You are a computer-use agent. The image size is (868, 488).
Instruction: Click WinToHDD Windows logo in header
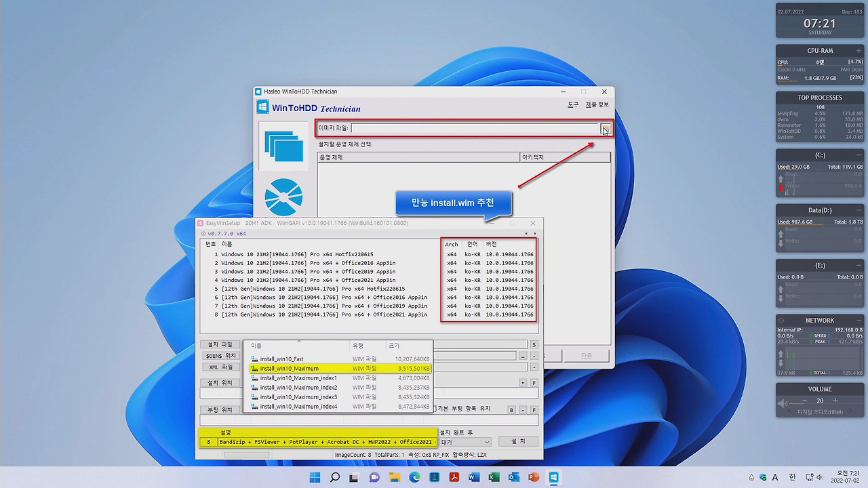[x=262, y=107]
